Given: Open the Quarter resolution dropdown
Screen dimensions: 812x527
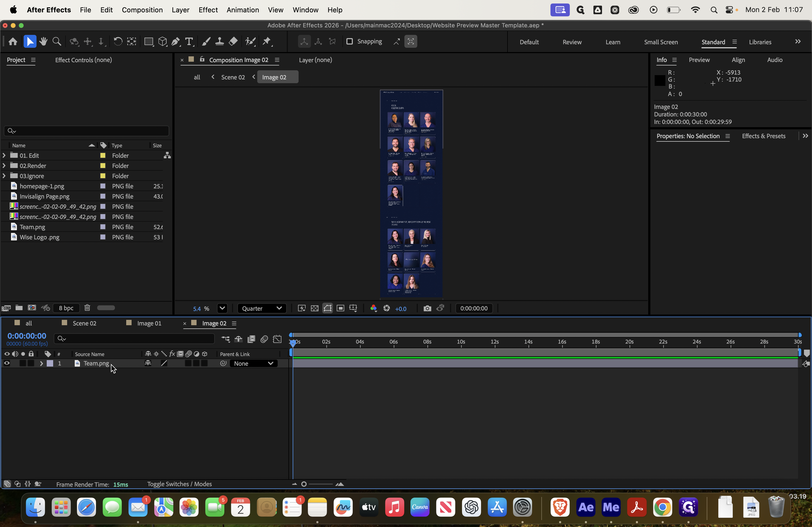Looking at the screenshot, I should coord(261,309).
